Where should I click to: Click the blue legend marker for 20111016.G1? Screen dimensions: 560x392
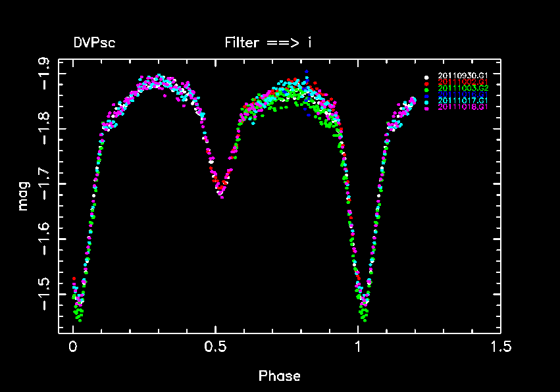[427, 96]
